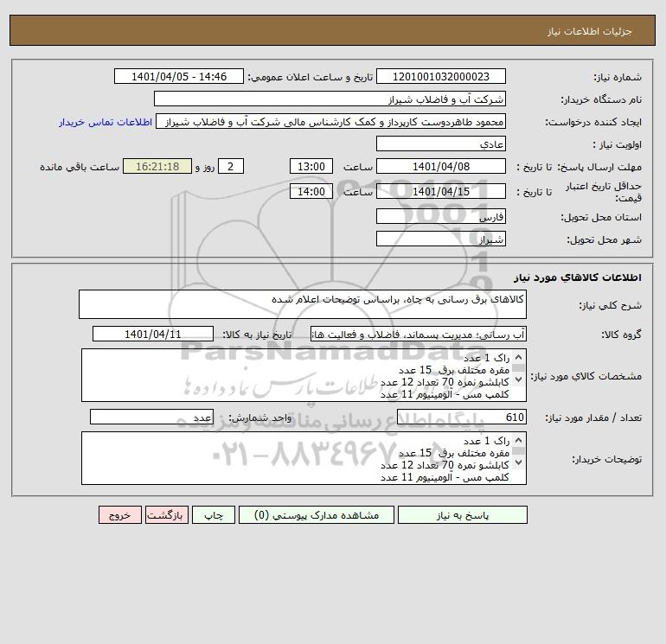Click 'اطلاعات کالاهای مورد نیاز' section heading

(578, 277)
